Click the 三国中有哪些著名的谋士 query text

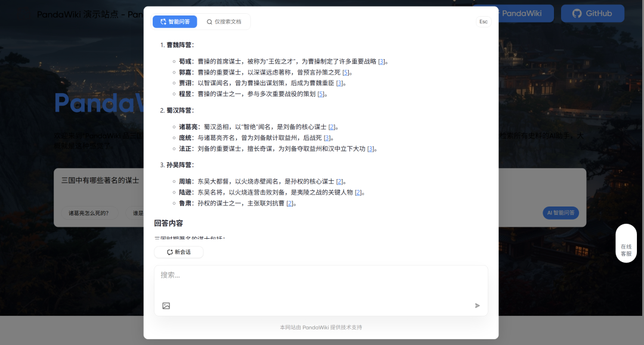coord(100,180)
